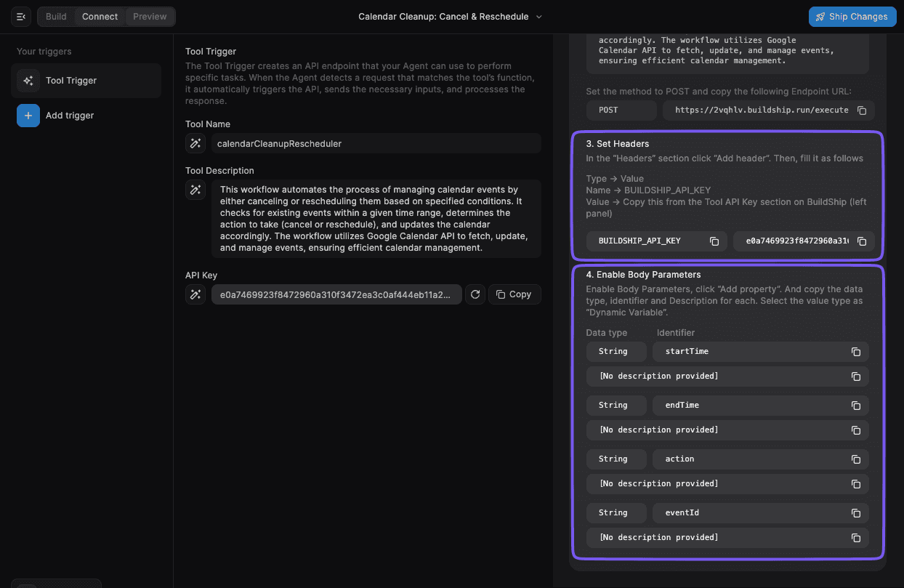The image size is (904, 588).
Task: Click the Ship Changes button
Action: (x=851, y=16)
